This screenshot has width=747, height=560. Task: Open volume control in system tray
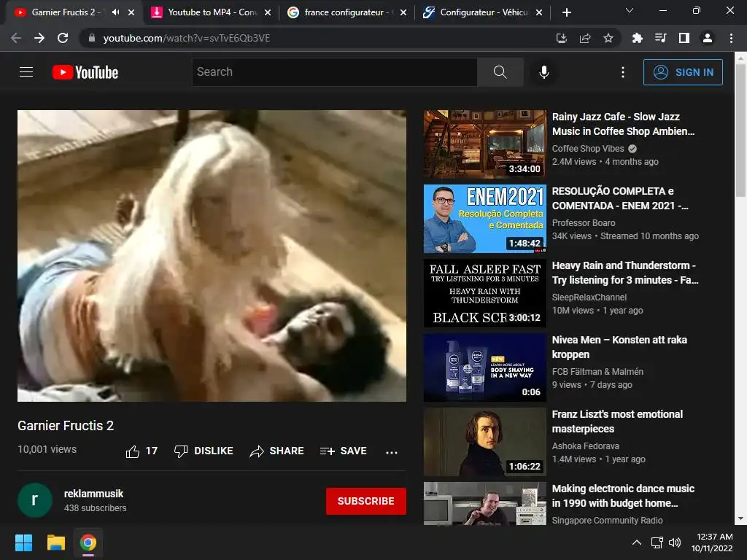[x=675, y=542]
